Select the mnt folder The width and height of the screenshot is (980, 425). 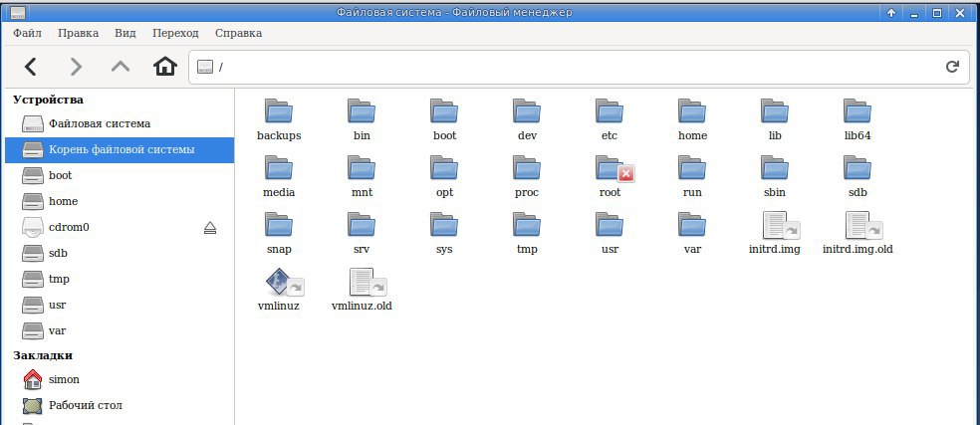(x=362, y=176)
